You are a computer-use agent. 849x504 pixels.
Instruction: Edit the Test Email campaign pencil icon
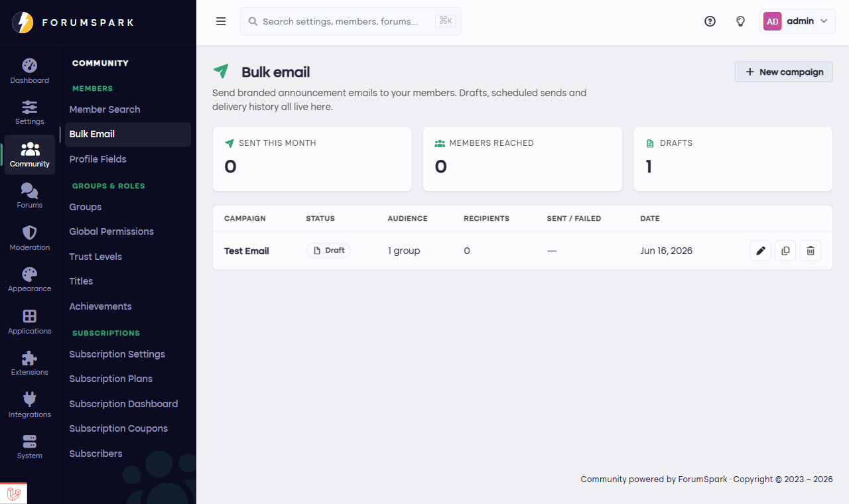761,251
